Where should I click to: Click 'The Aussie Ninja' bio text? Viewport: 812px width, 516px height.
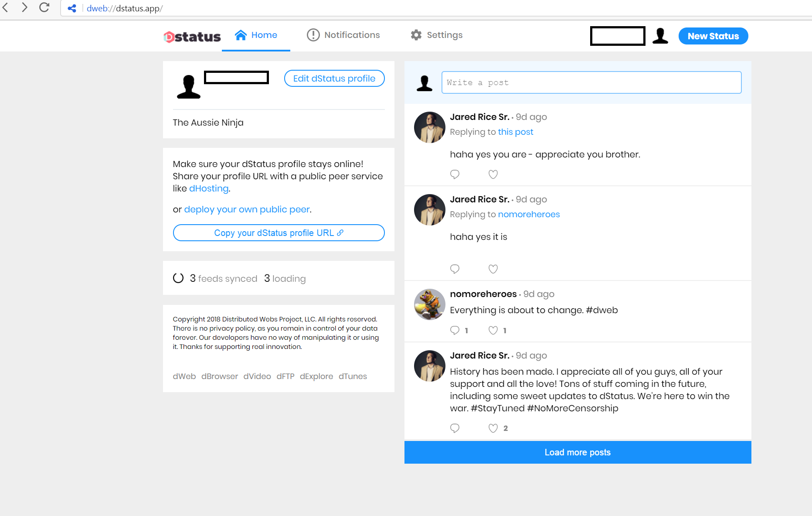click(208, 123)
